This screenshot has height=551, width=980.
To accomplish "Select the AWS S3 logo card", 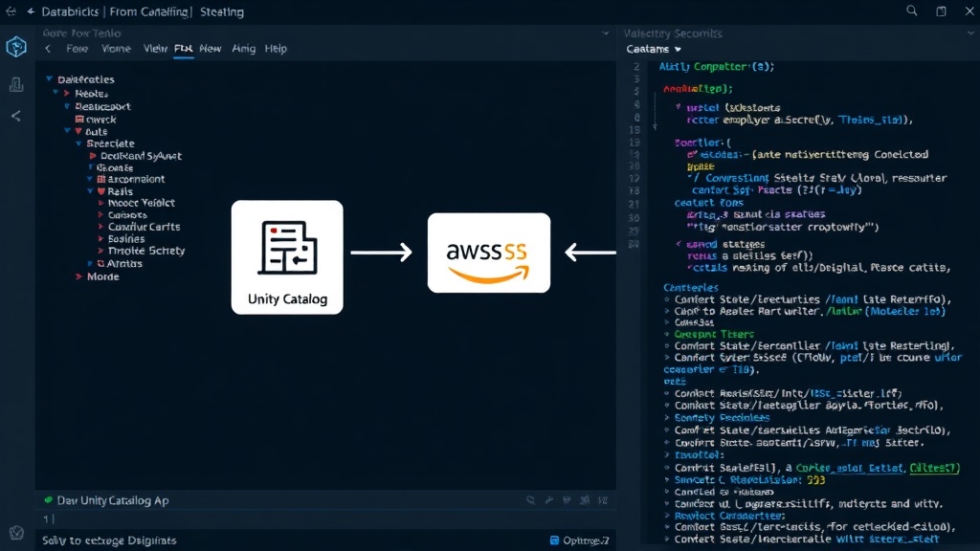I will click(x=489, y=253).
